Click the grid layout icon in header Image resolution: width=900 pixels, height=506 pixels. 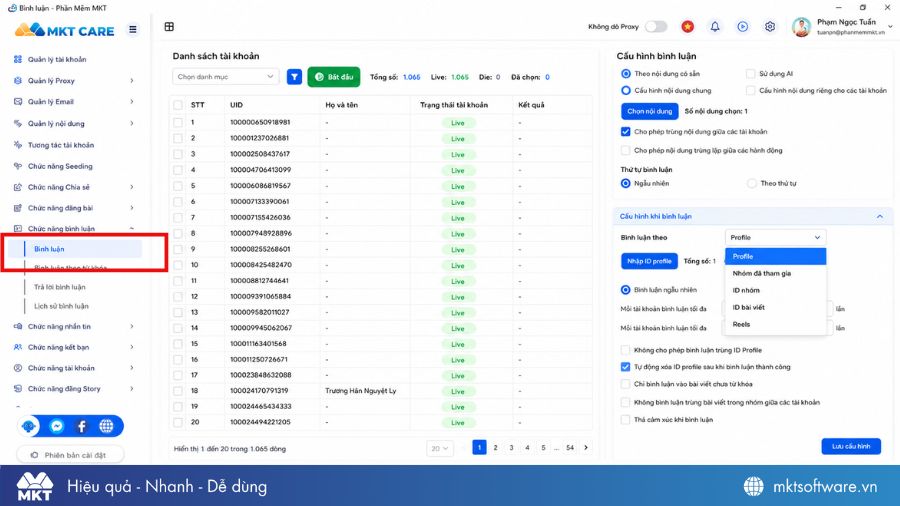169,26
